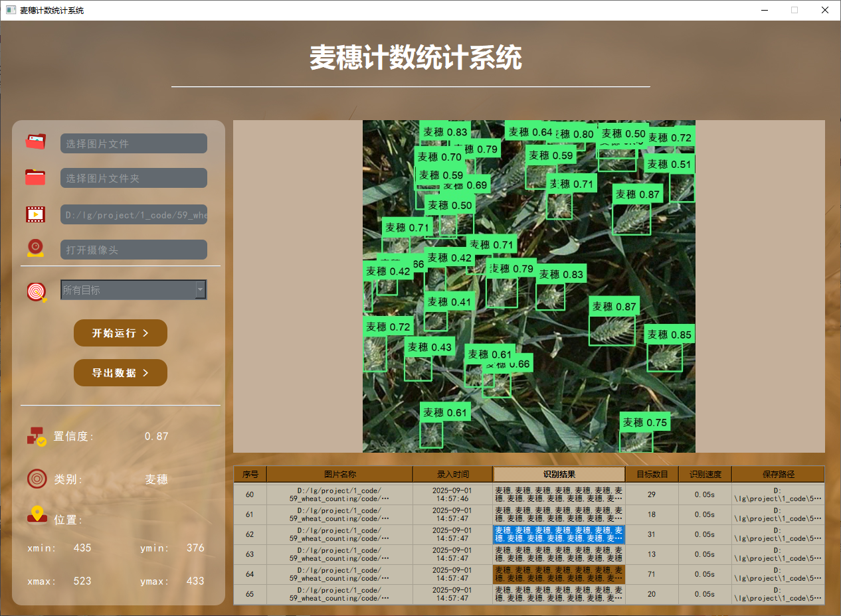
Task: Click the 识别速度 column header
Action: click(705, 474)
